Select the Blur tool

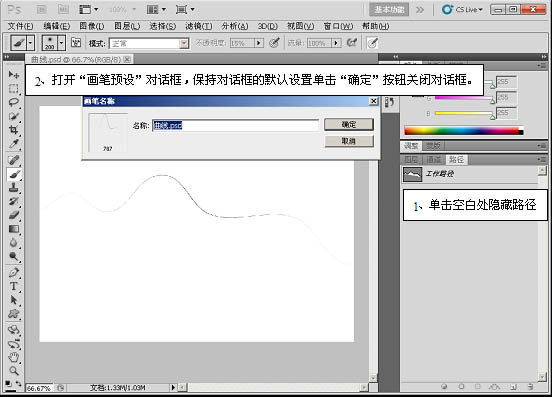click(14, 242)
